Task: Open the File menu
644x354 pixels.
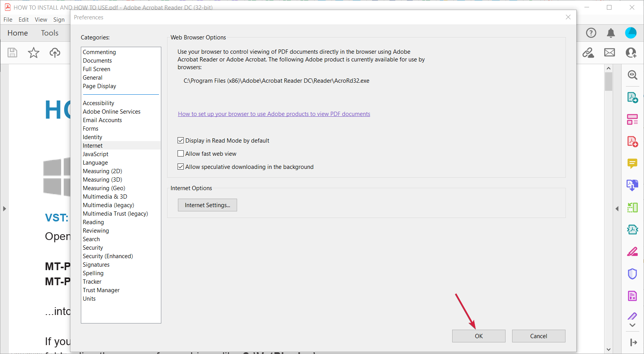Action: [x=8, y=20]
